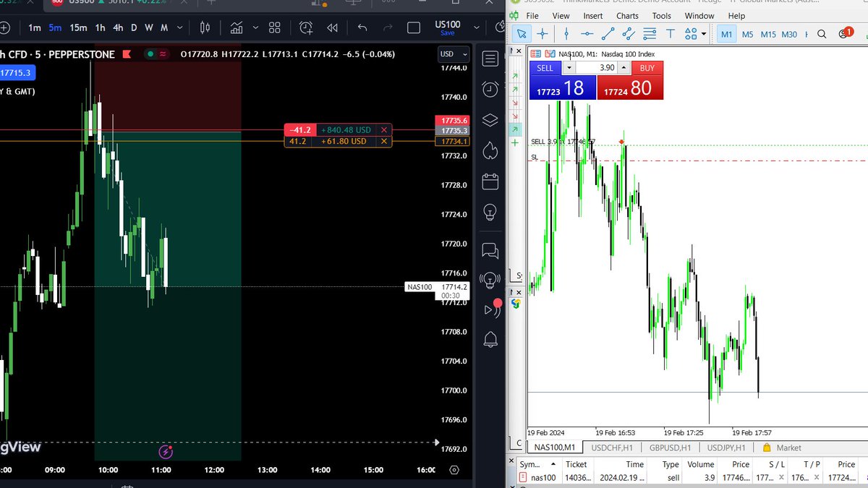The height and width of the screenshot is (488, 868).
Task: Select the MetaTrader cursor arrow tool
Action: pos(522,34)
